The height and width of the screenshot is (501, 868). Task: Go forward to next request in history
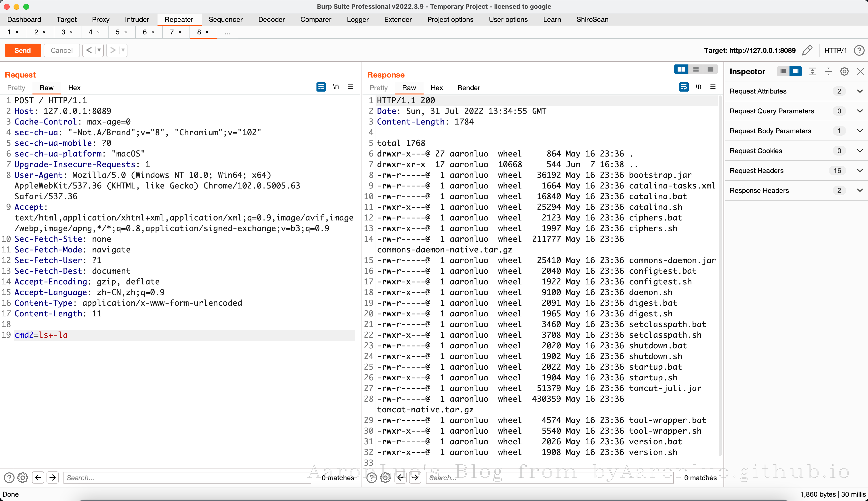tap(112, 50)
